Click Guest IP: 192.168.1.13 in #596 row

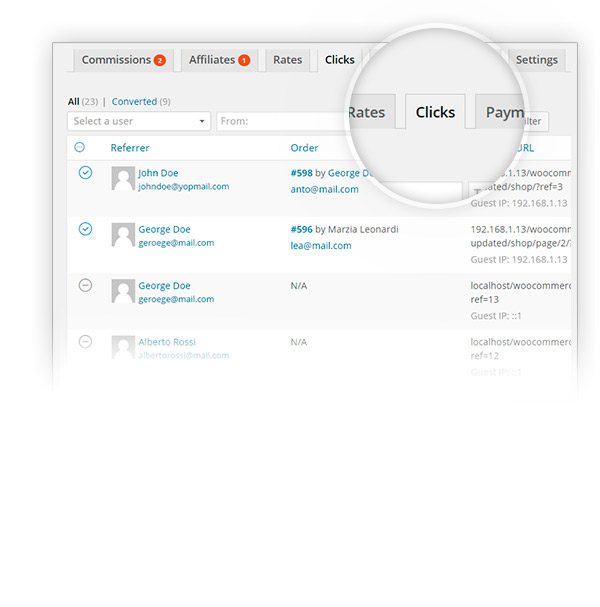[x=519, y=259]
